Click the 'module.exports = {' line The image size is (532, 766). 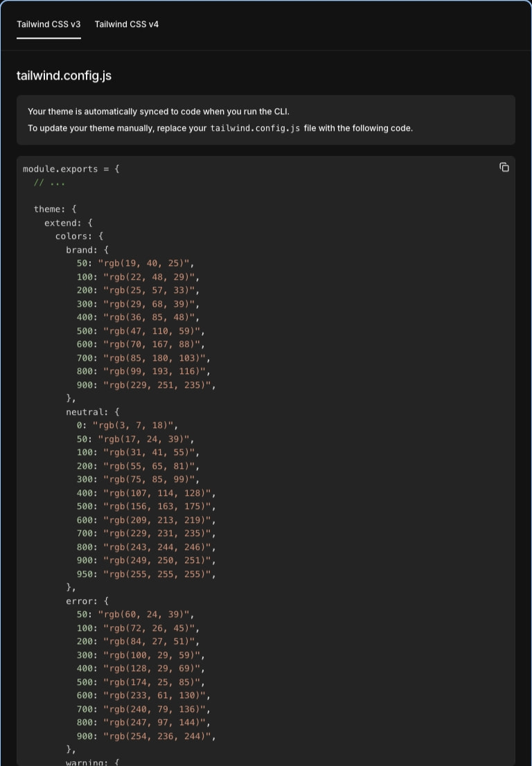(x=71, y=169)
